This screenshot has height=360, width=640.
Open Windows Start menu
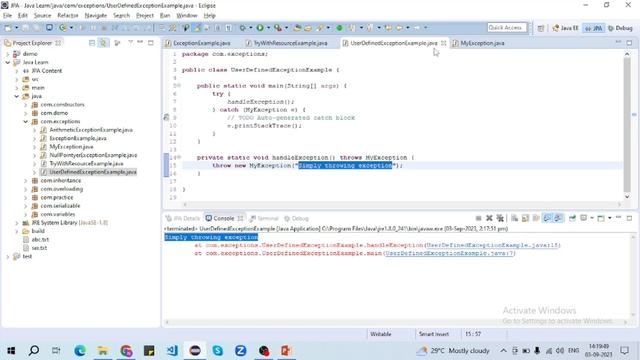coord(11,351)
